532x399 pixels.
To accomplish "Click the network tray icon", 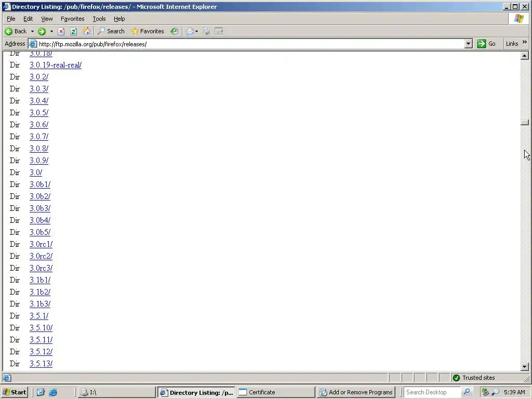I will pos(486,392).
